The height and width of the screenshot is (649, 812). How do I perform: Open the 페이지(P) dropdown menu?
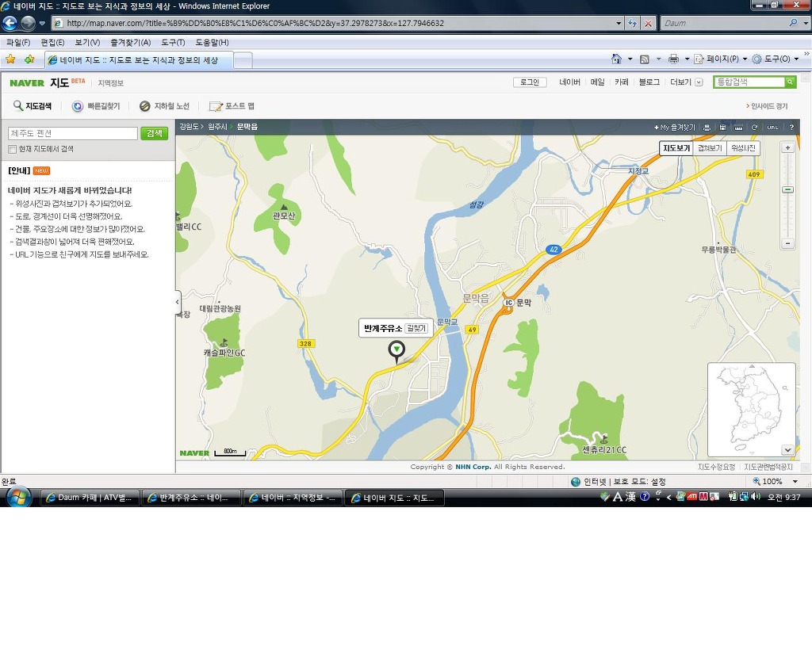(x=721, y=59)
